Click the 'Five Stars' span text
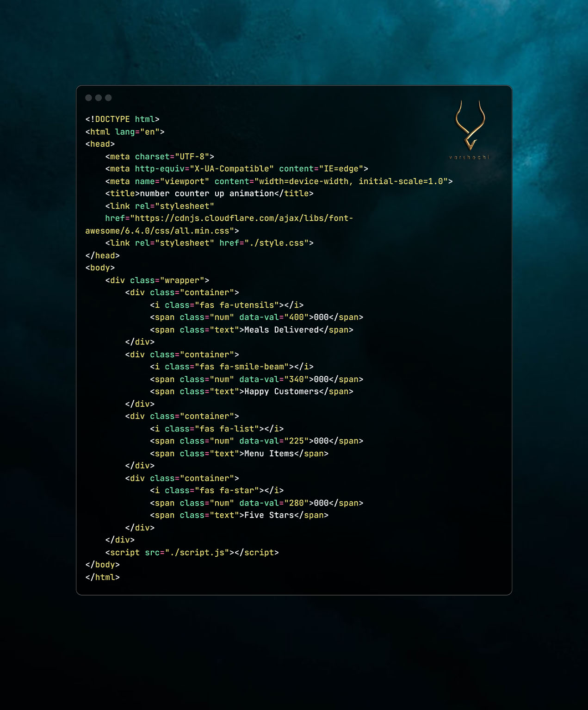Image resolution: width=588 pixels, height=710 pixels. (x=269, y=516)
